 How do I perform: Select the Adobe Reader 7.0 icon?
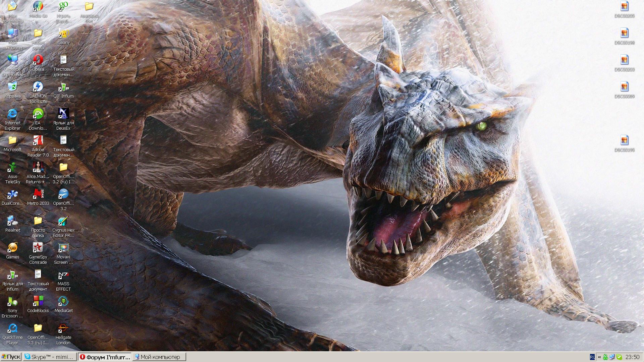(x=38, y=146)
